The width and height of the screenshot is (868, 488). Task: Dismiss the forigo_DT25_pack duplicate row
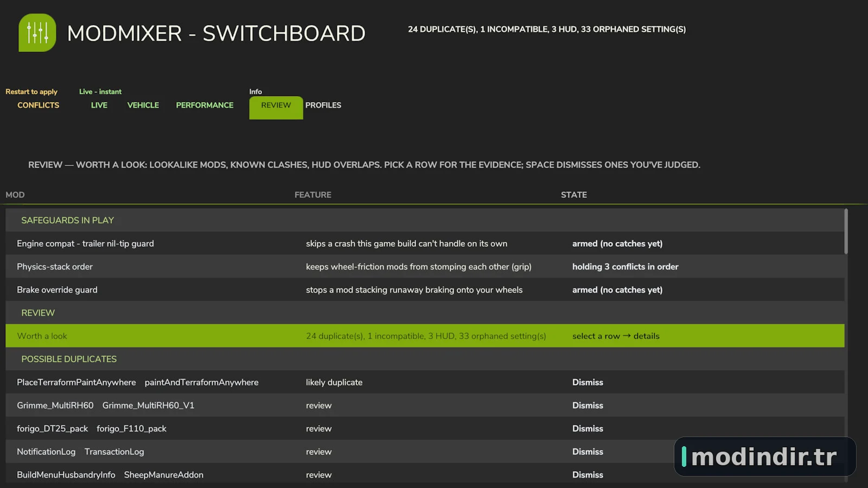coord(588,428)
